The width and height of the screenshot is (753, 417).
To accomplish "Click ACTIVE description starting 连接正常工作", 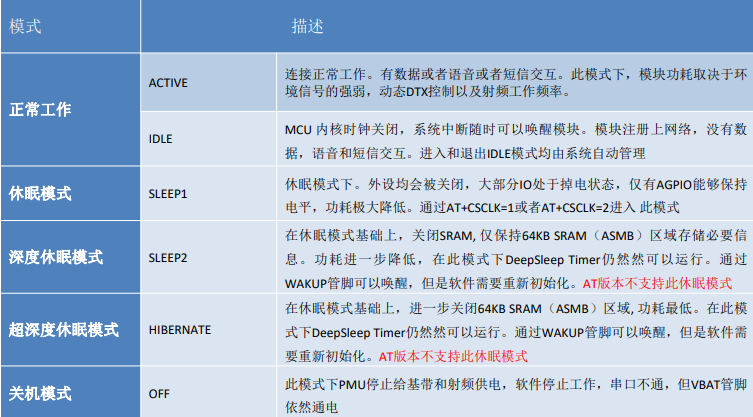I will (x=516, y=83).
